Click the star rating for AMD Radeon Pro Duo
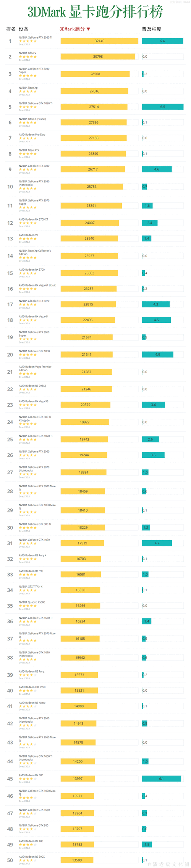The width and height of the screenshot is (191, 868). pos(28,138)
